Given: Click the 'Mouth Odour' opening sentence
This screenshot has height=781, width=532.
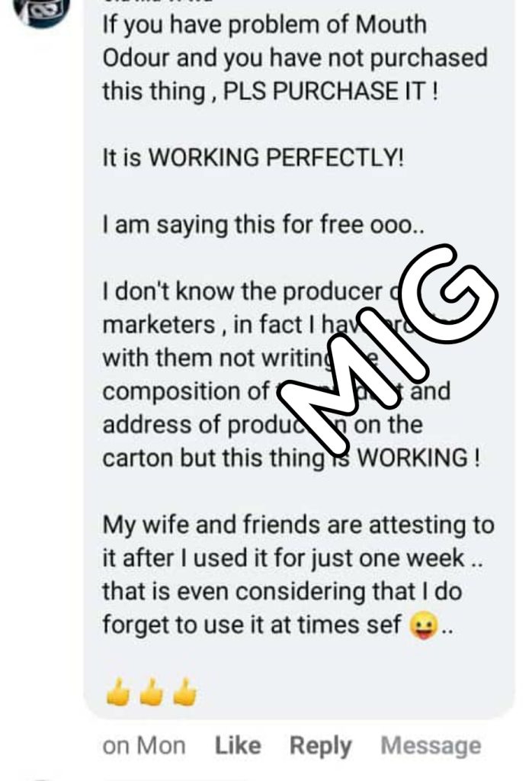Looking at the screenshot, I should 263,25.
